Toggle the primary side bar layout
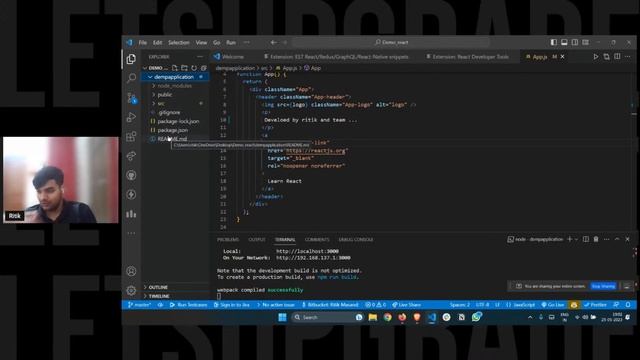The height and width of the screenshot is (360, 640). point(553,42)
